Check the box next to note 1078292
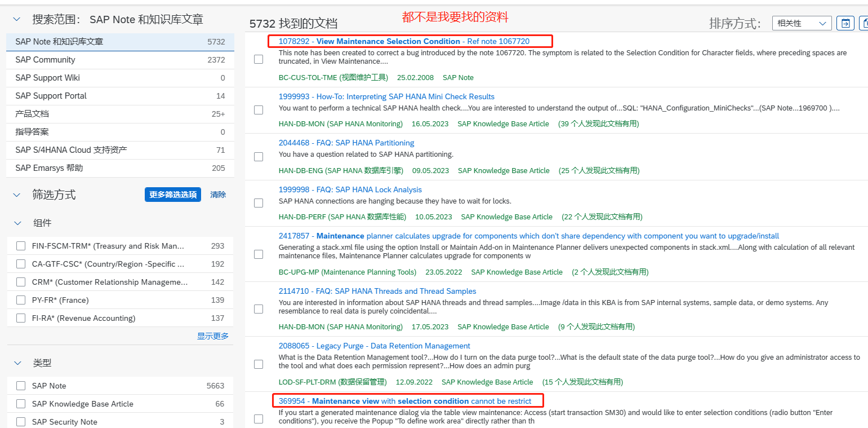 click(x=259, y=59)
